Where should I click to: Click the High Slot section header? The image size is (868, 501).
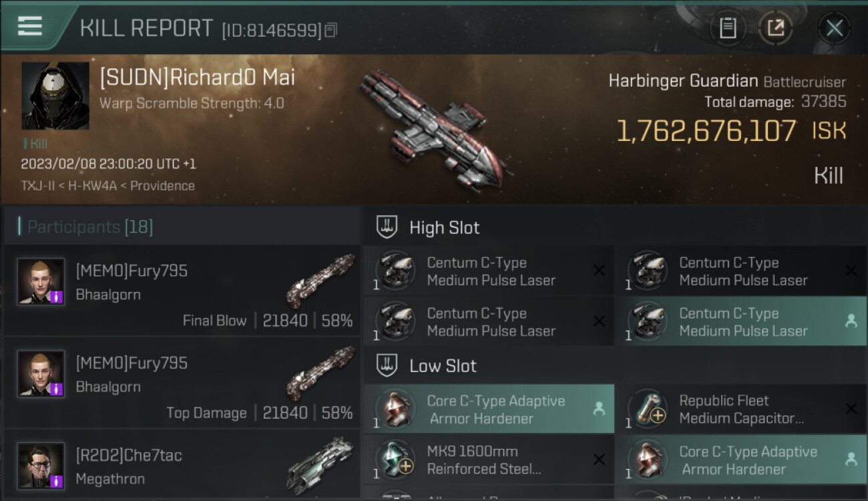pos(444,228)
